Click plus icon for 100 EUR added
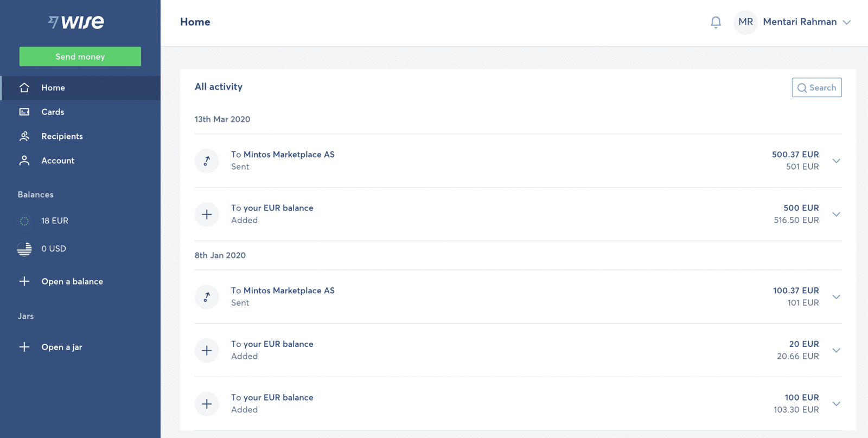868x438 pixels. click(207, 404)
